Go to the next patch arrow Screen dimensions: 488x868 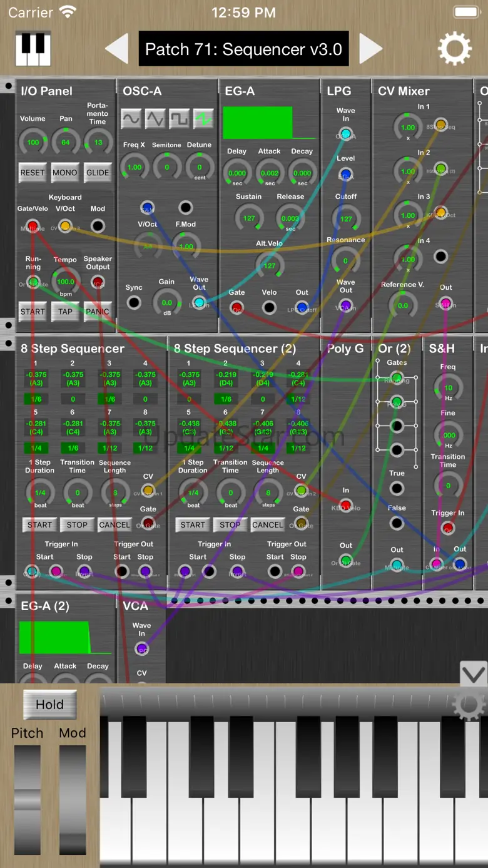(370, 49)
